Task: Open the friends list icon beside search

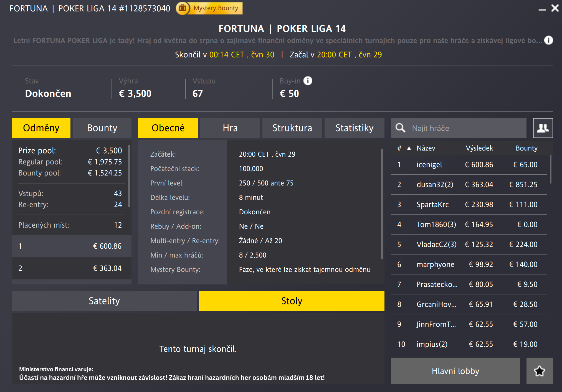Action: point(543,128)
